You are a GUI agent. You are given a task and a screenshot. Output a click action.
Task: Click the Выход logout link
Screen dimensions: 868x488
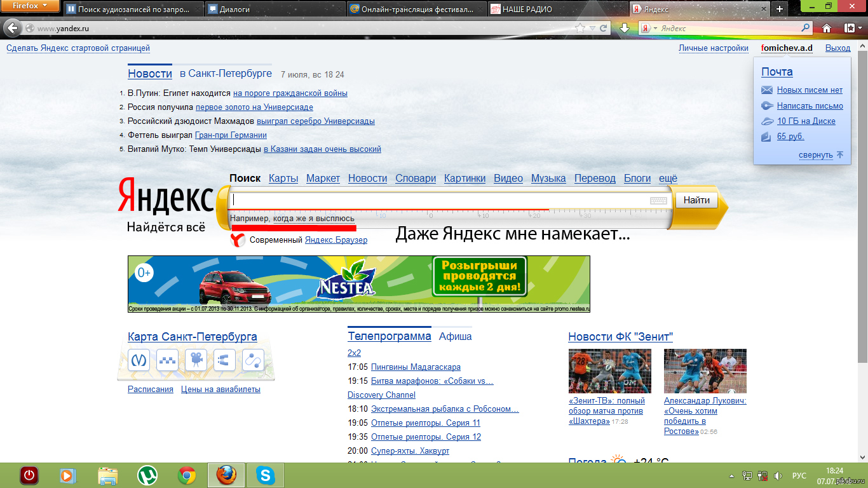837,48
